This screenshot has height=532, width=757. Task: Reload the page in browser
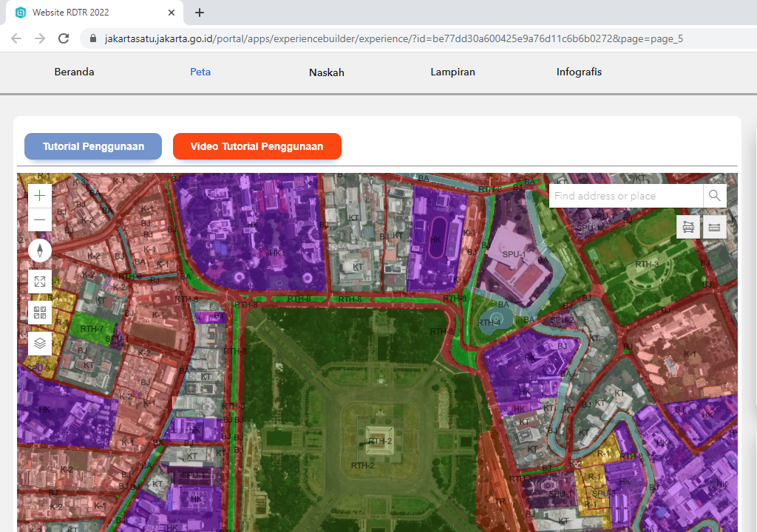64,38
